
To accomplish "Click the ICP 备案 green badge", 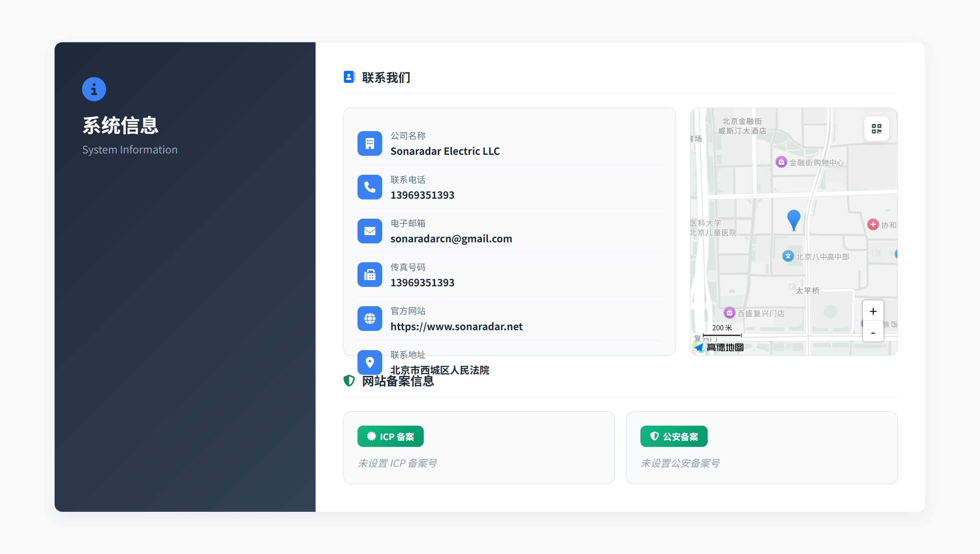I will [390, 436].
